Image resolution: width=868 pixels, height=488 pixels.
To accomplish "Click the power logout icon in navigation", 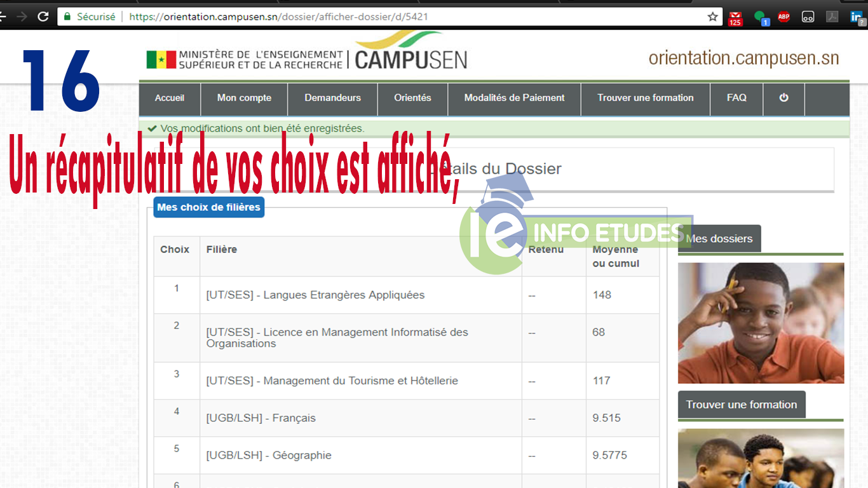I will pyautogui.click(x=783, y=98).
